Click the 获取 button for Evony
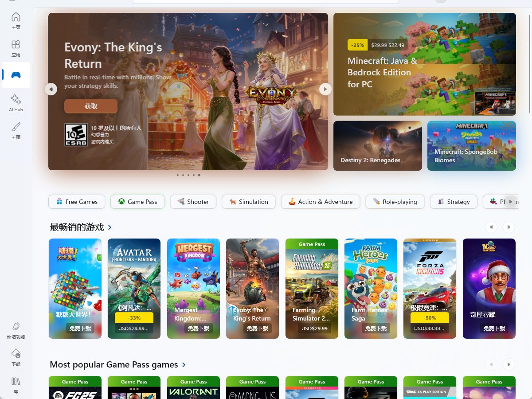 click(91, 106)
